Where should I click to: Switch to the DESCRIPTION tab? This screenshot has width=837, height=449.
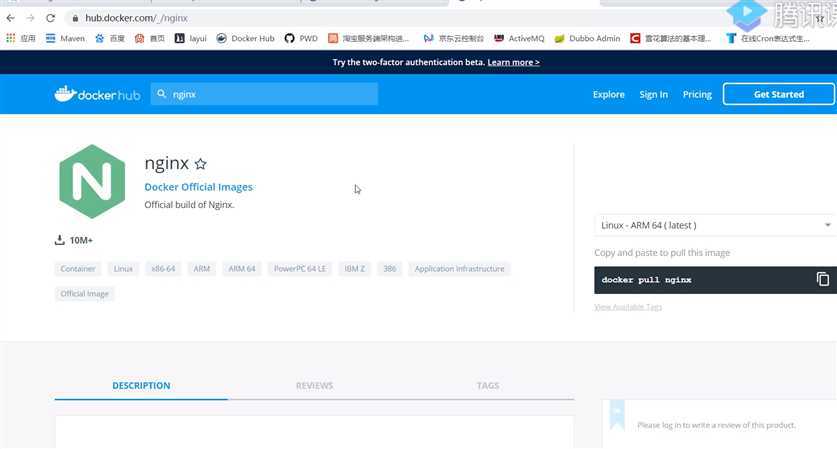click(x=141, y=385)
